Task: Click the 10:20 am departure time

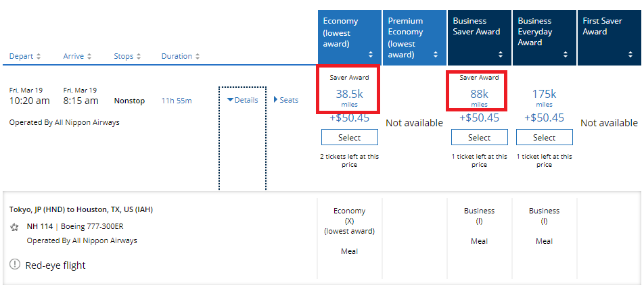Action: tap(30, 101)
